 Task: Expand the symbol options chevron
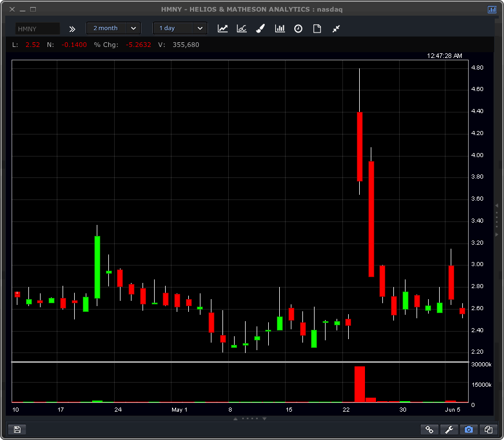click(x=72, y=28)
